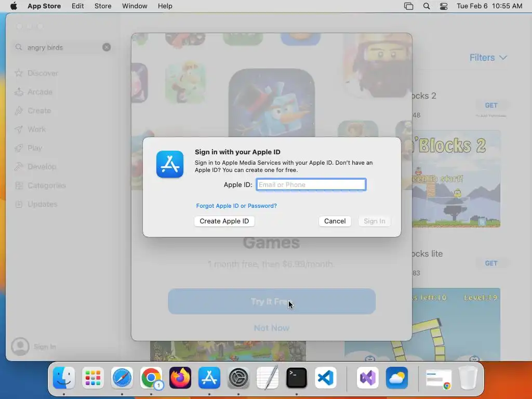Click the Apple menu icon

tap(14, 6)
